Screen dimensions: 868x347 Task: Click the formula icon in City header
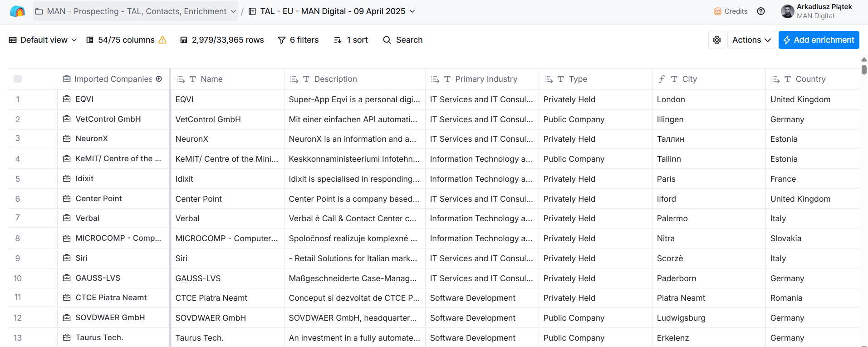coord(662,79)
